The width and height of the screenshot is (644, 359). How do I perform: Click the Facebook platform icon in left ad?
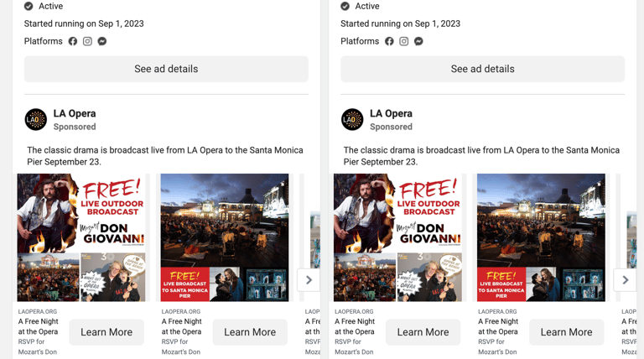tap(73, 41)
